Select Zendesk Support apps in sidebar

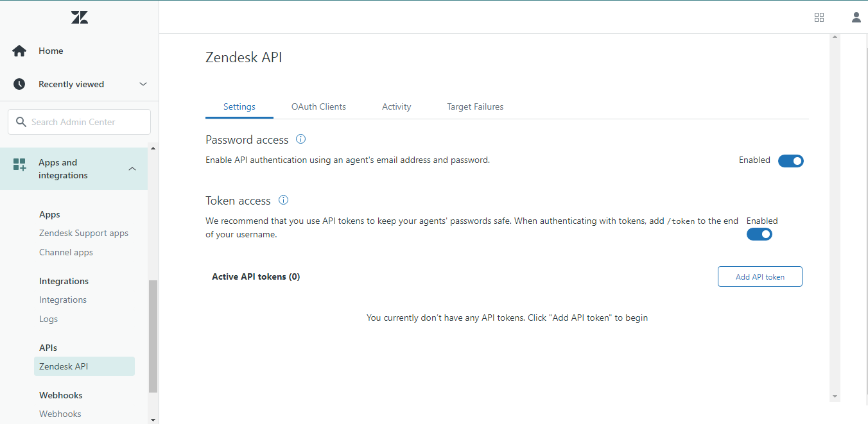tap(83, 232)
